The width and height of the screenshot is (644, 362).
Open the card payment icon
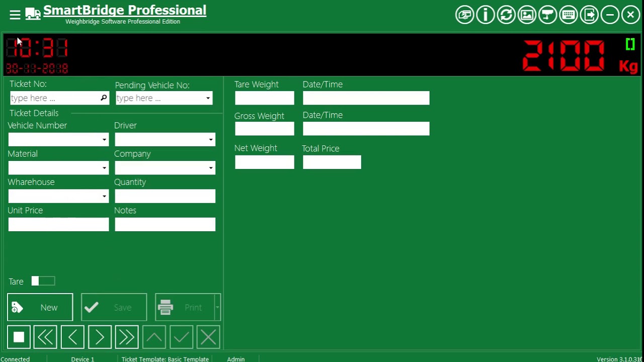pyautogui.click(x=464, y=15)
